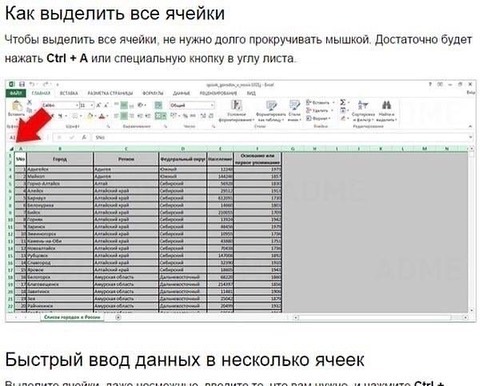Click the heading Как выделить все ячейки
This screenshot has height=386, width=483.
(x=115, y=13)
